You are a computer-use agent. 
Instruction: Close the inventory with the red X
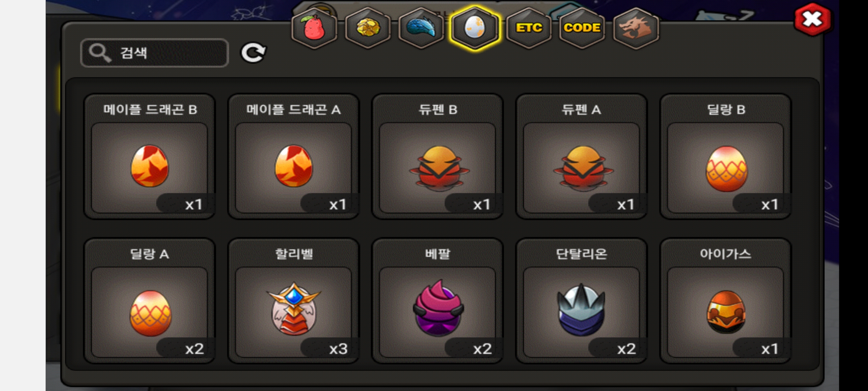click(x=813, y=19)
